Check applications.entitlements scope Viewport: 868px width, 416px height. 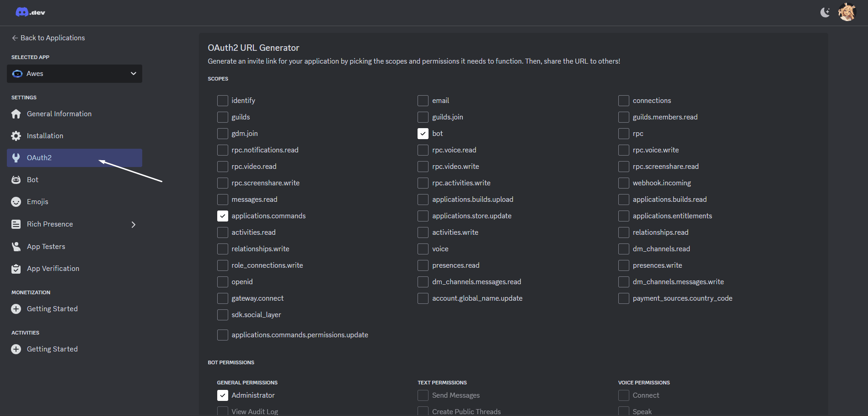pos(624,216)
